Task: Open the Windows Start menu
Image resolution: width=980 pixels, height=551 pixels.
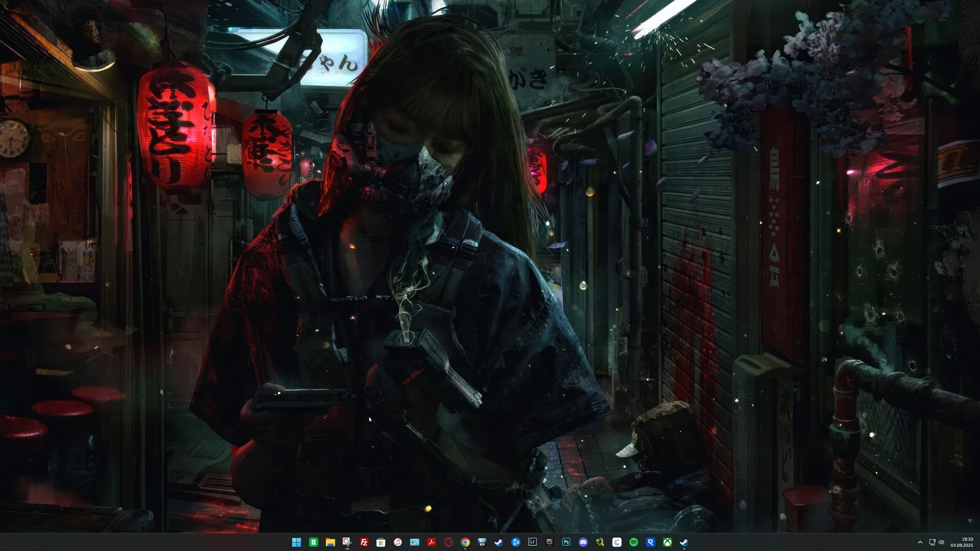Action: pyautogui.click(x=296, y=542)
